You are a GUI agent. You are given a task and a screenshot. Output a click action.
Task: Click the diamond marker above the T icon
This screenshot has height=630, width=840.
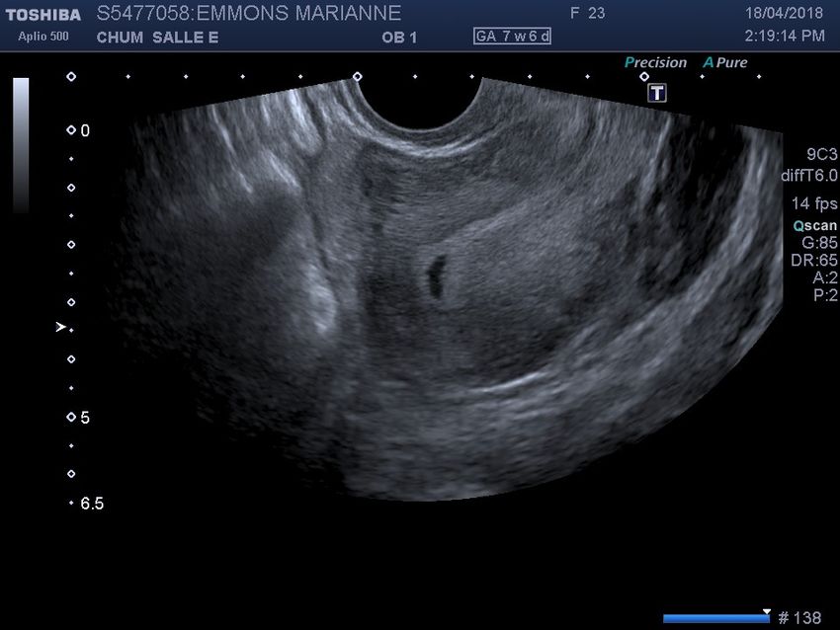point(643,76)
